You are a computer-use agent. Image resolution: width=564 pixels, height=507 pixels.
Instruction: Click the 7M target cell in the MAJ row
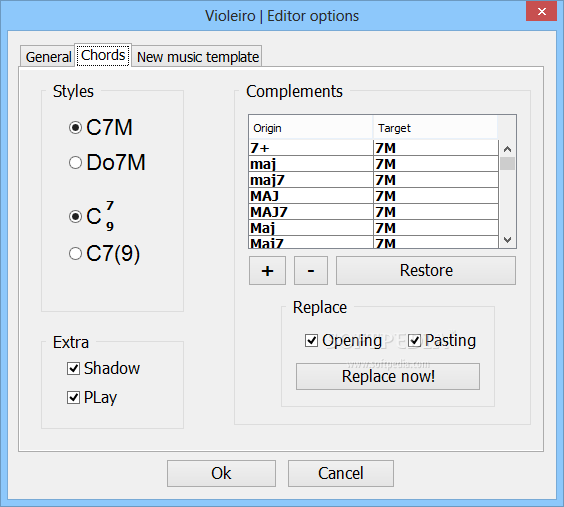click(x=436, y=196)
